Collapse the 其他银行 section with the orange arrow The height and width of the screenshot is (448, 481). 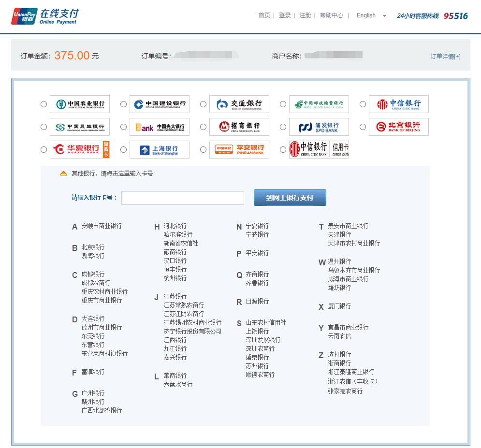(63, 173)
